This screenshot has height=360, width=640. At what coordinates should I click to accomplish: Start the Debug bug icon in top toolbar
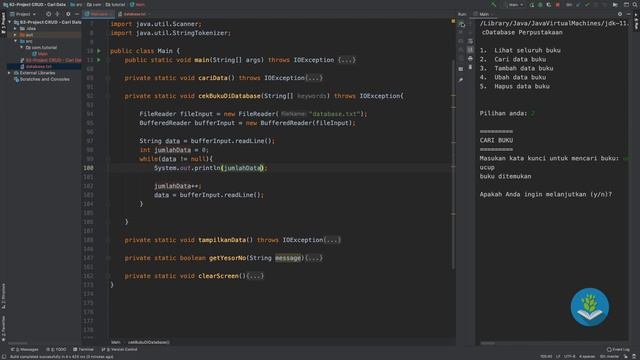click(540, 4)
